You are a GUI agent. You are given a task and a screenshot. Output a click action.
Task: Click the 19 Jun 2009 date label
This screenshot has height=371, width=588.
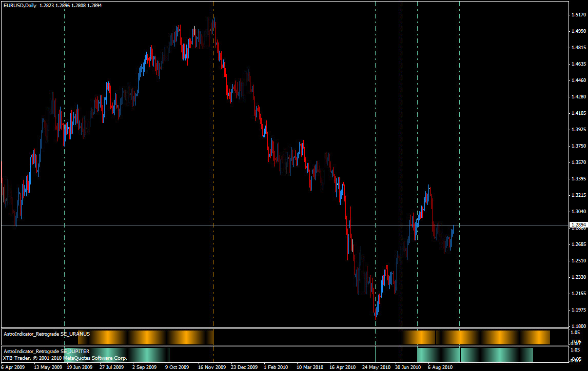(80, 367)
